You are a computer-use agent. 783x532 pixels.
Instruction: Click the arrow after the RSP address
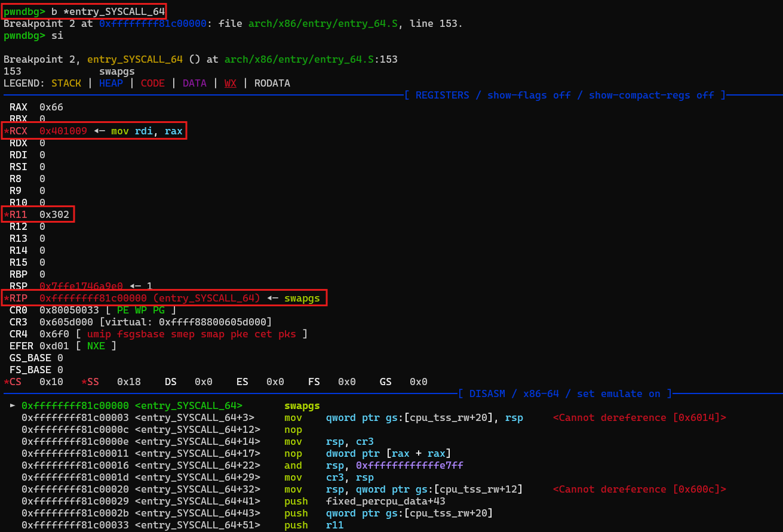[135, 287]
